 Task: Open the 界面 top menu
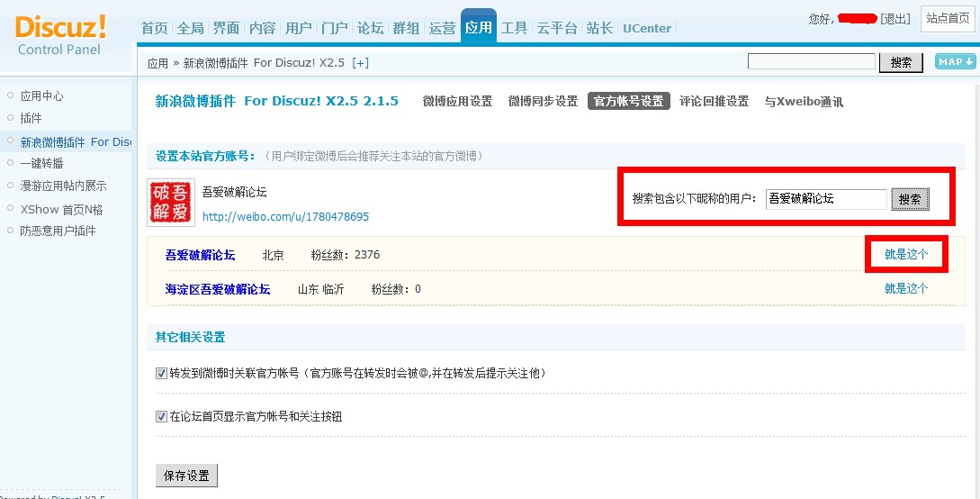(226, 28)
